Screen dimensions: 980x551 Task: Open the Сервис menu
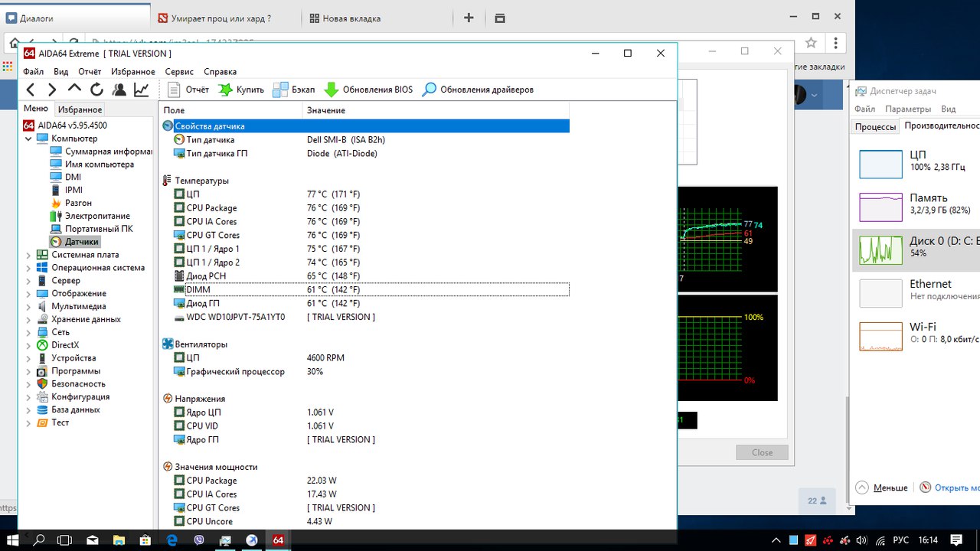point(179,72)
